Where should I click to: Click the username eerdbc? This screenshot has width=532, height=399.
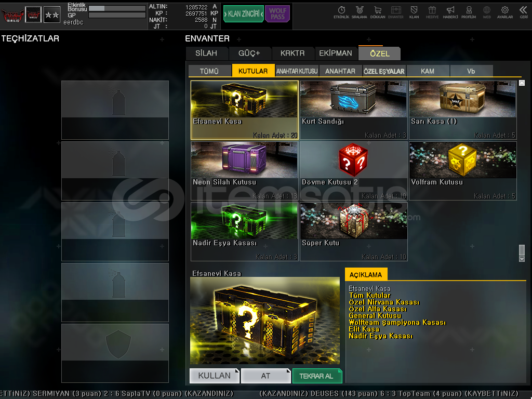tap(73, 22)
